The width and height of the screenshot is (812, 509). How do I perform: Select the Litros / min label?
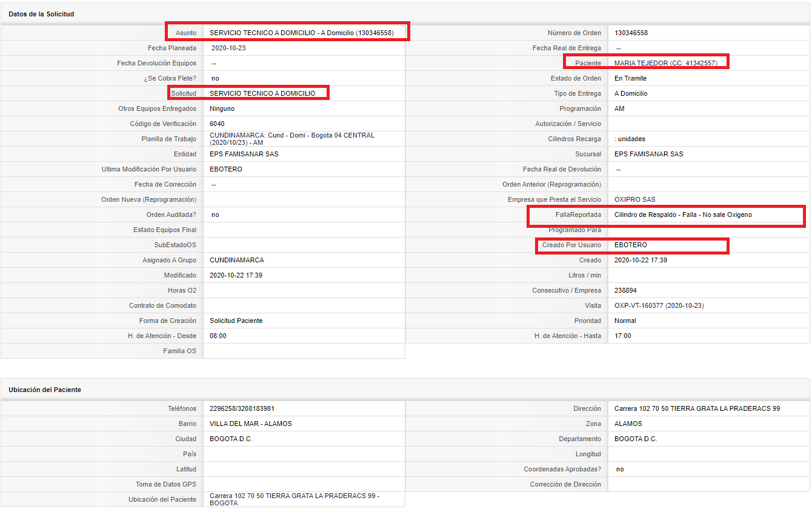[x=584, y=275]
